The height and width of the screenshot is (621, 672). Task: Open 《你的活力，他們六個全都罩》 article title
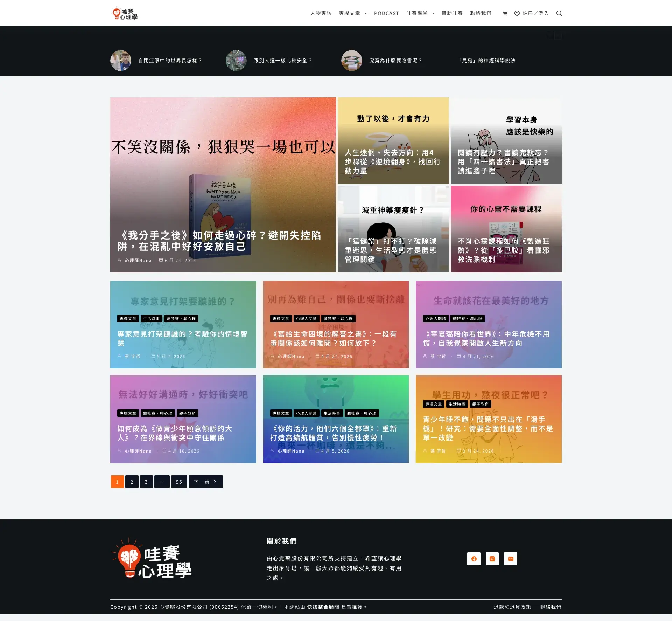[x=333, y=433]
